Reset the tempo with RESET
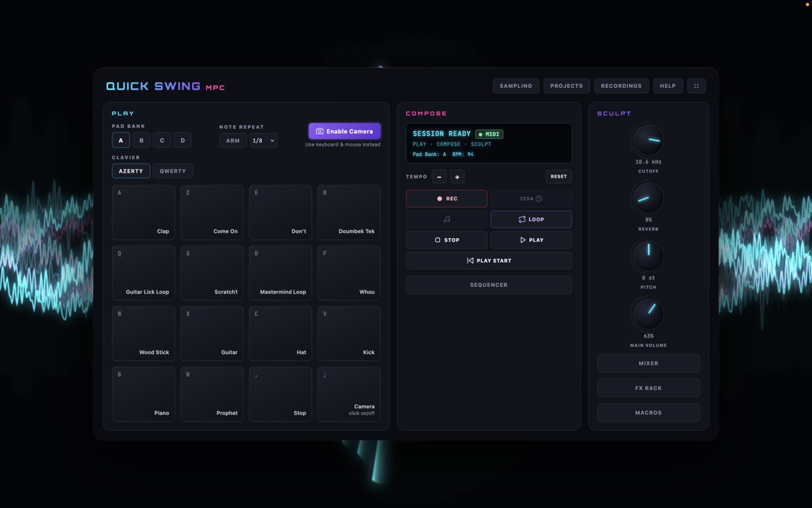This screenshot has width=812, height=508. pyautogui.click(x=559, y=176)
